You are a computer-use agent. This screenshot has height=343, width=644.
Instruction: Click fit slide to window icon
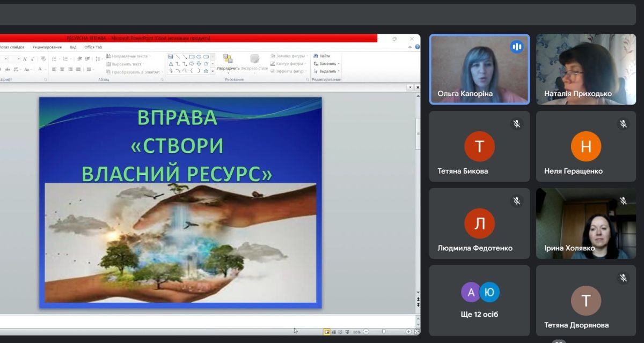416,332
